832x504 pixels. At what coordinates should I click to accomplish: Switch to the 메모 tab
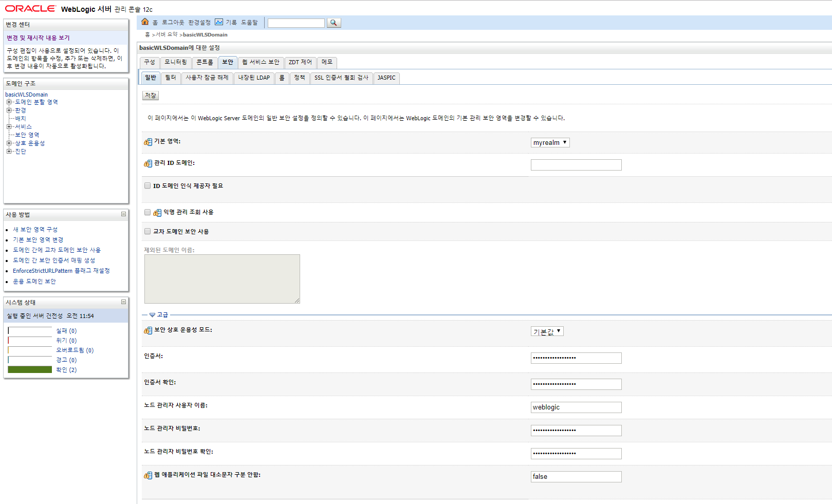pyautogui.click(x=327, y=62)
